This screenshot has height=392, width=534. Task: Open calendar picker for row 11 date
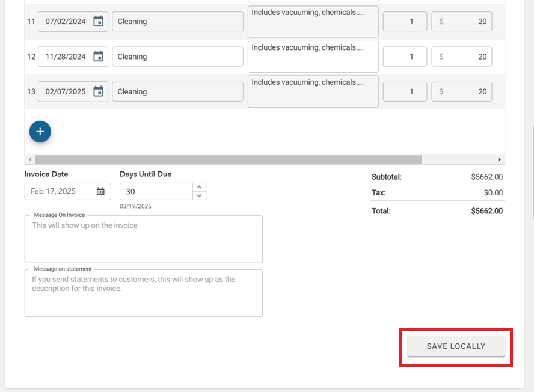pyautogui.click(x=99, y=22)
